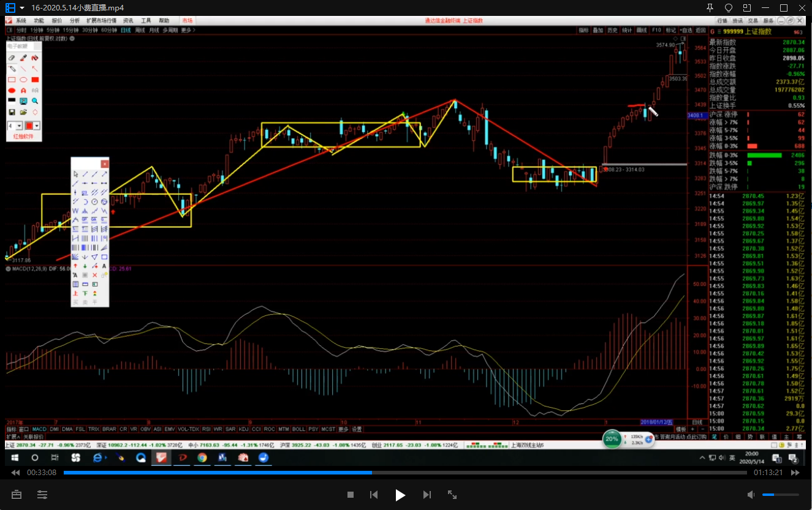Skip to the next video file
Viewport: 812px width, 510px height.
[427, 495]
